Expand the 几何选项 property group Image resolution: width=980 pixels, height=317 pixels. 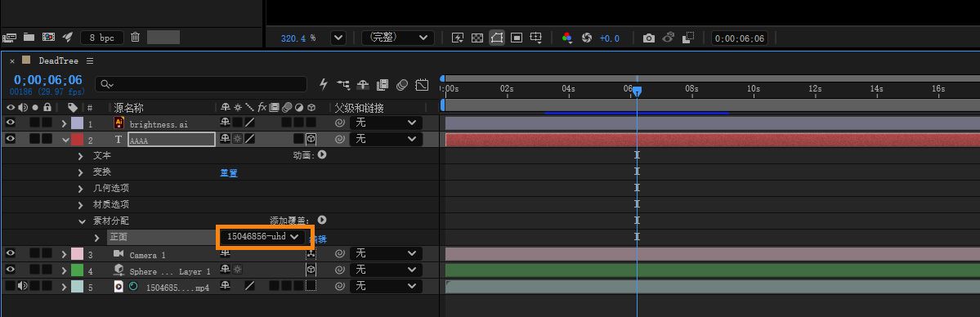[x=81, y=188]
